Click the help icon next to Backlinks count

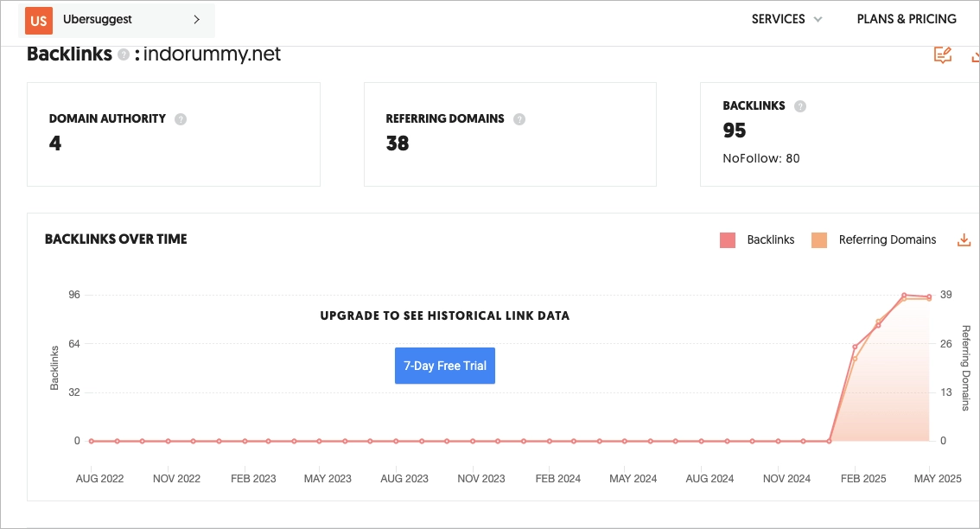[x=799, y=105]
